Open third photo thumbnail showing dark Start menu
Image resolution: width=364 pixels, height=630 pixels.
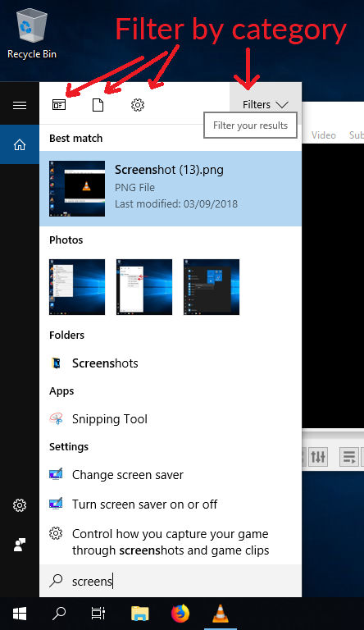212,287
